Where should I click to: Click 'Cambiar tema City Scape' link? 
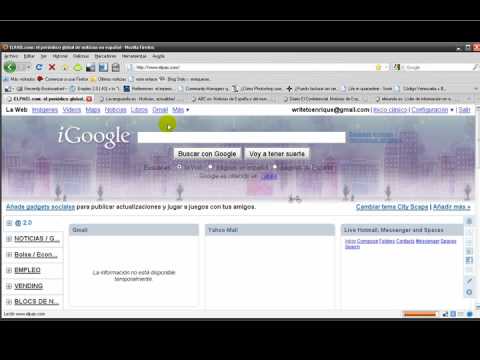coord(392,207)
